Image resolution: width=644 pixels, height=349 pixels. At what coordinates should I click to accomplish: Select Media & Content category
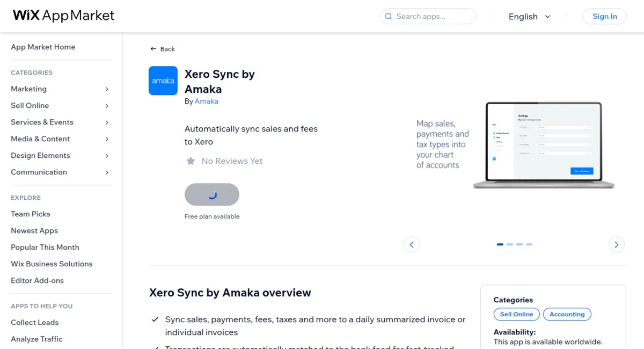[40, 139]
